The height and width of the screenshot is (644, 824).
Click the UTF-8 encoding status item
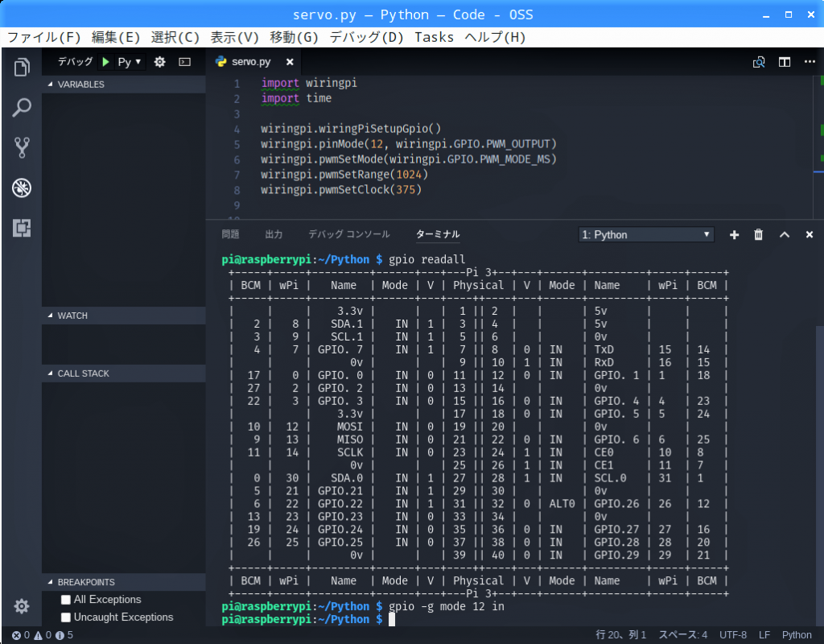coord(732,635)
